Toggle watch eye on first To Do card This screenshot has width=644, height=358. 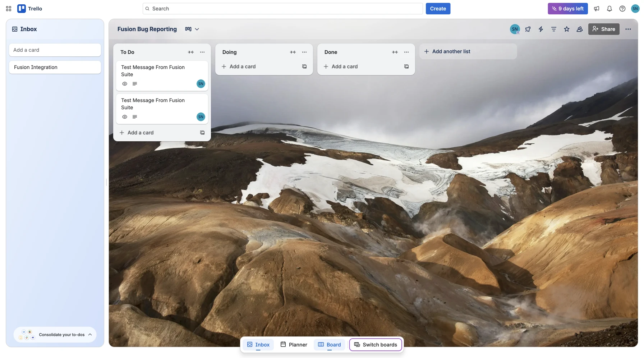[125, 84]
